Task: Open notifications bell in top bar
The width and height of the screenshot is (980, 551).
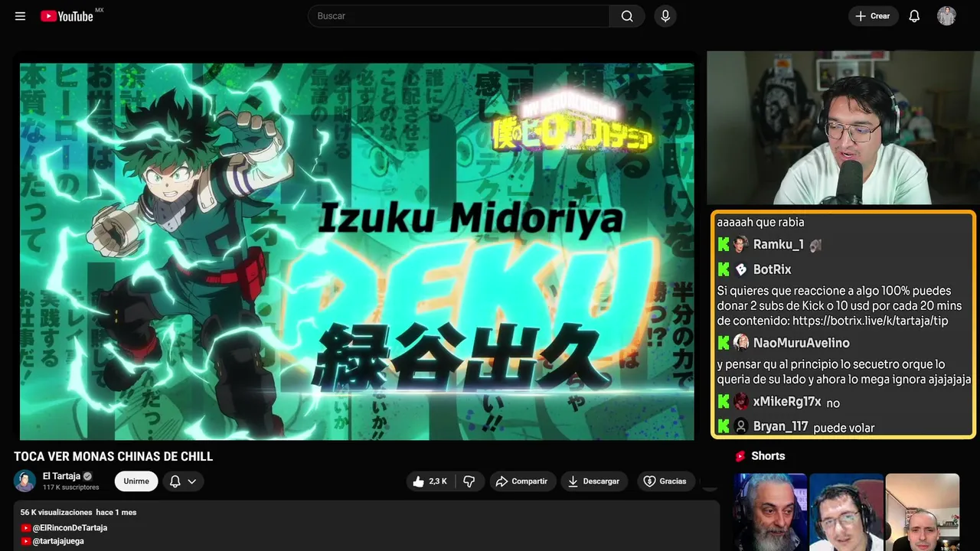Action: coord(914,16)
